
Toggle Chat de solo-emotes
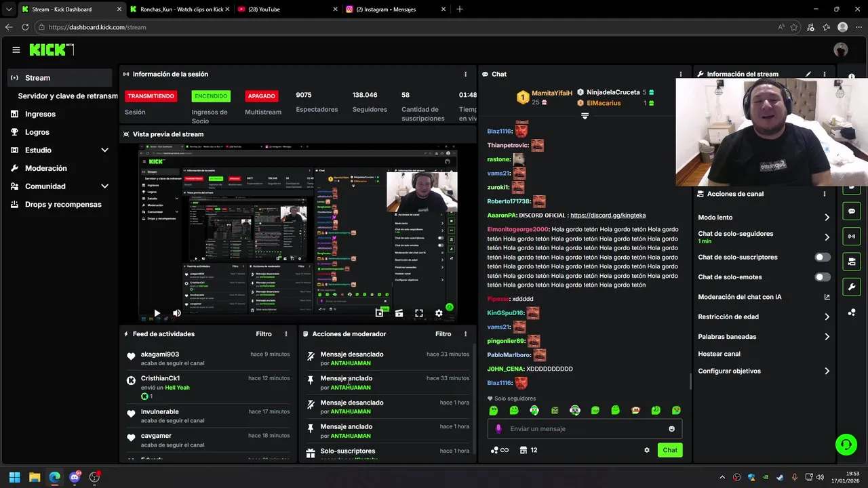coord(823,277)
